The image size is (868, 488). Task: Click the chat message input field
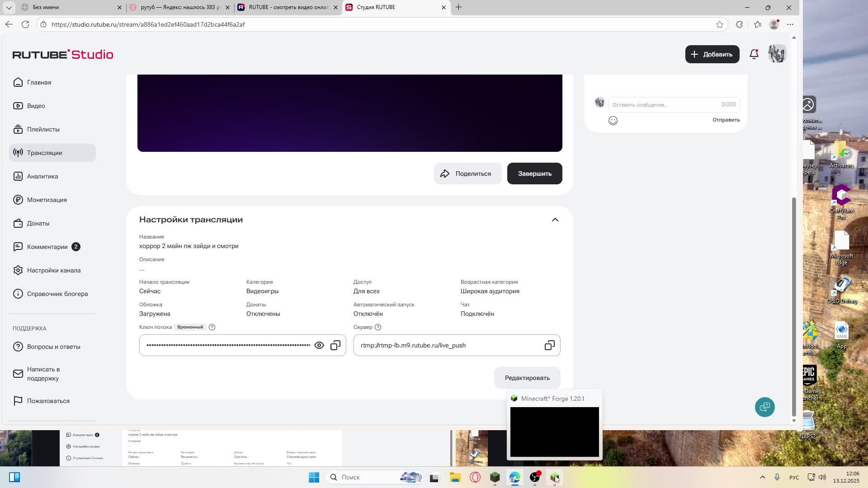665,105
